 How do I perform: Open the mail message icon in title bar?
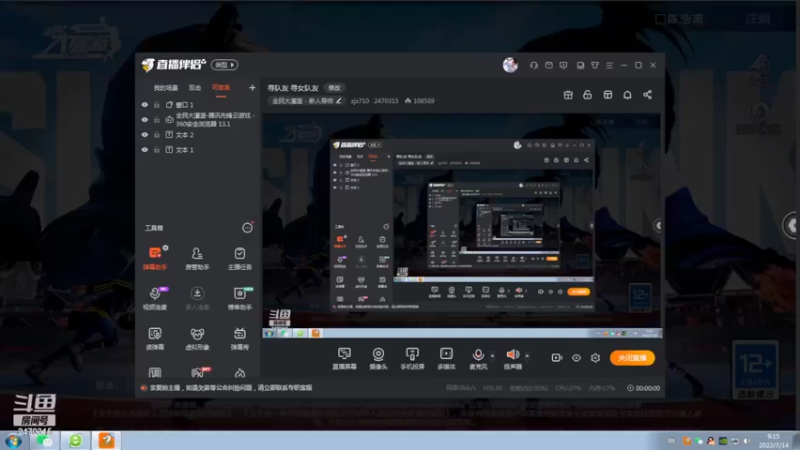pos(548,65)
